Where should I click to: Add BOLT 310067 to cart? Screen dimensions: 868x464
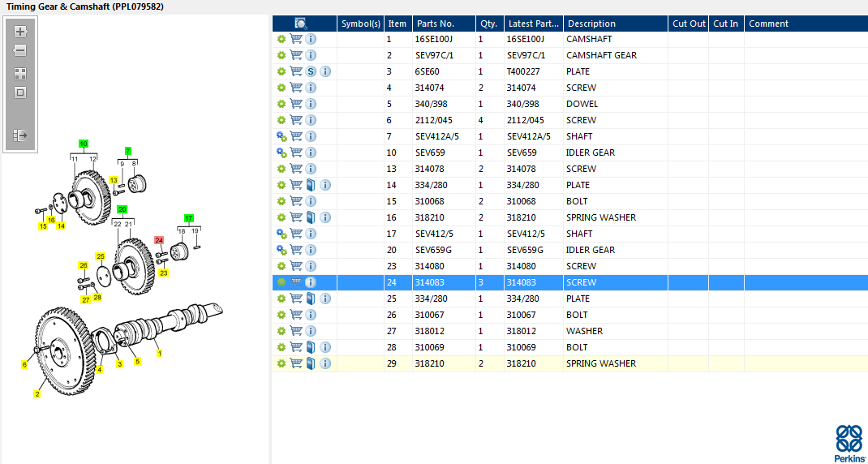point(296,315)
